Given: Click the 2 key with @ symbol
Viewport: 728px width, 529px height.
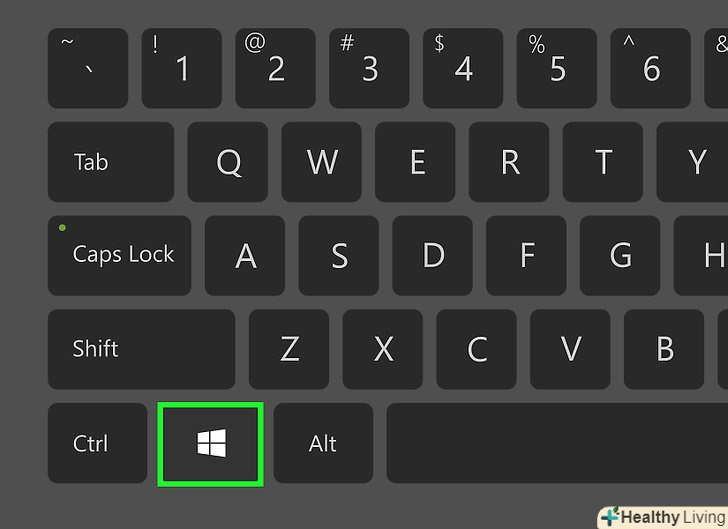Looking at the screenshot, I should (x=275, y=68).
